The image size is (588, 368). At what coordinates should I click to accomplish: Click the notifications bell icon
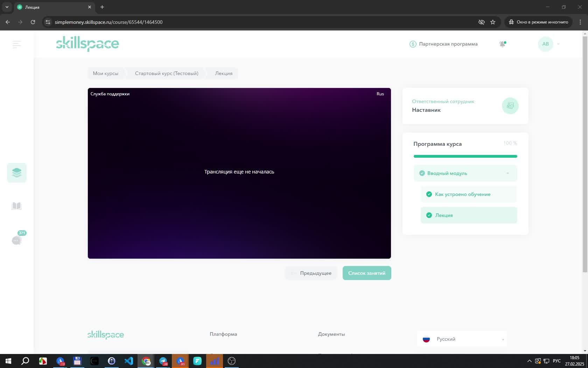click(502, 44)
